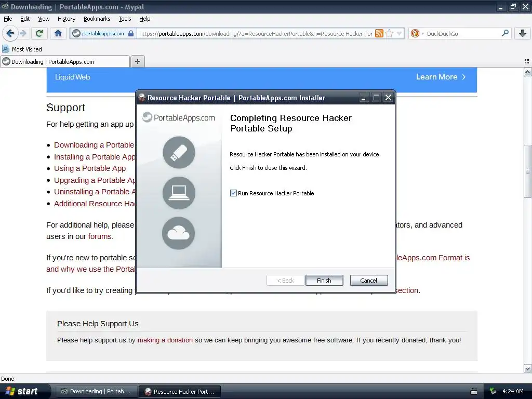This screenshot has width=532, height=399.
Task: Click the page scrollbar down arrow
Action: pos(527,368)
